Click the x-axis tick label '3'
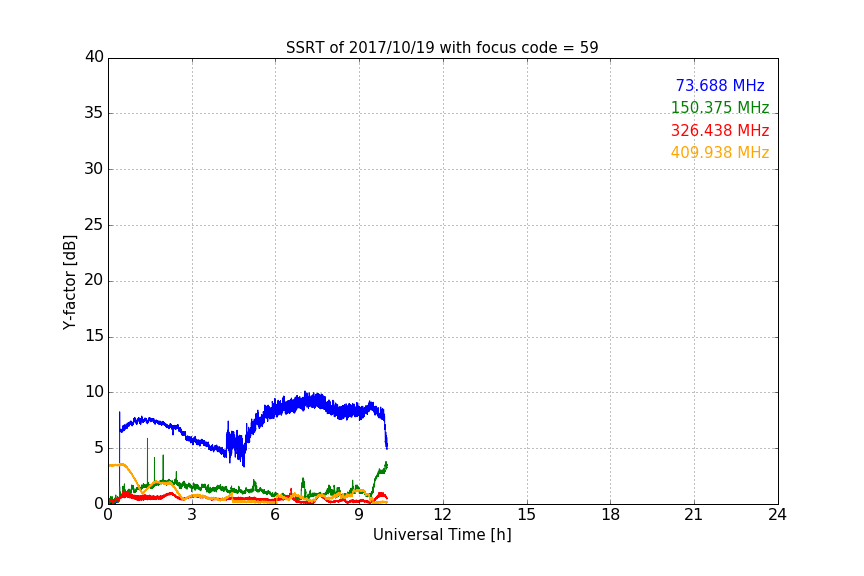This screenshot has height=576, width=864. click(192, 515)
